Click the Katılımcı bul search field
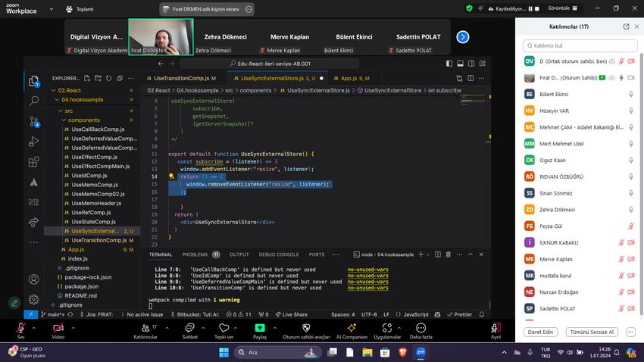 tap(580, 45)
